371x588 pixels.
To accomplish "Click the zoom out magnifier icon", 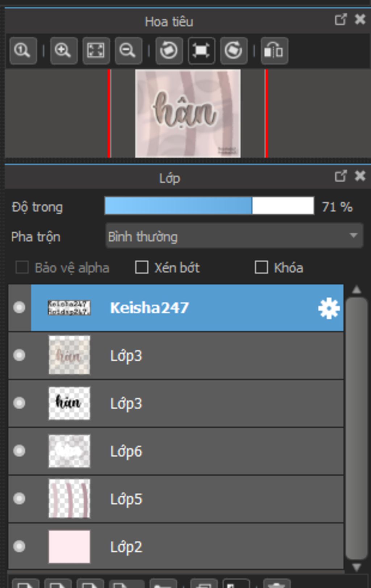I will click(128, 51).
